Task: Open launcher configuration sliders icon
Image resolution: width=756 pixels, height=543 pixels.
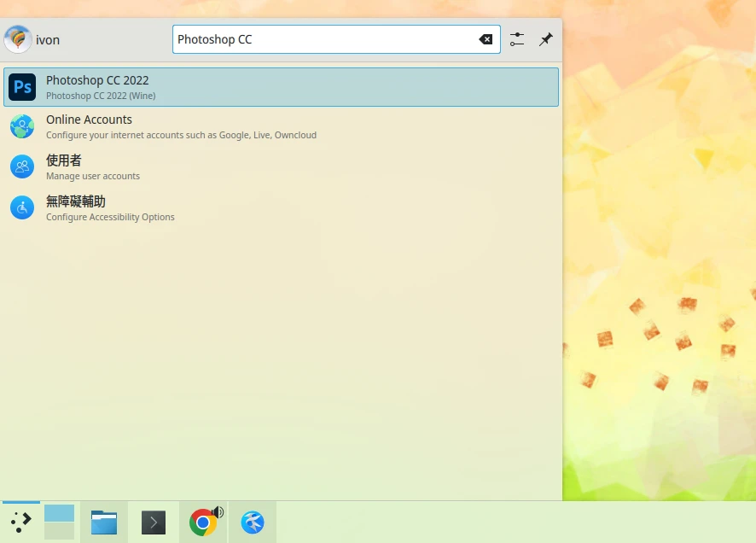Action: pos(517,39)
